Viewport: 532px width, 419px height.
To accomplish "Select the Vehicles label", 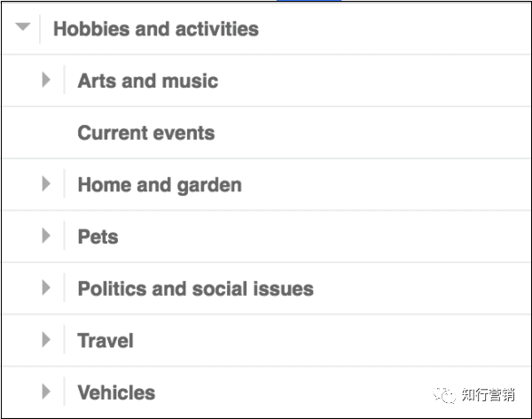I will [116, 392].
